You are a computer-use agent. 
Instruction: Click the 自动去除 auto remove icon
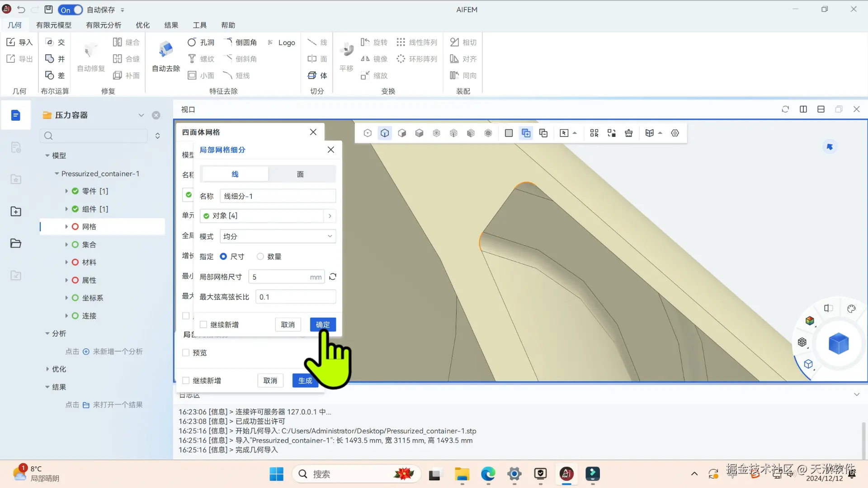[166, 50]
